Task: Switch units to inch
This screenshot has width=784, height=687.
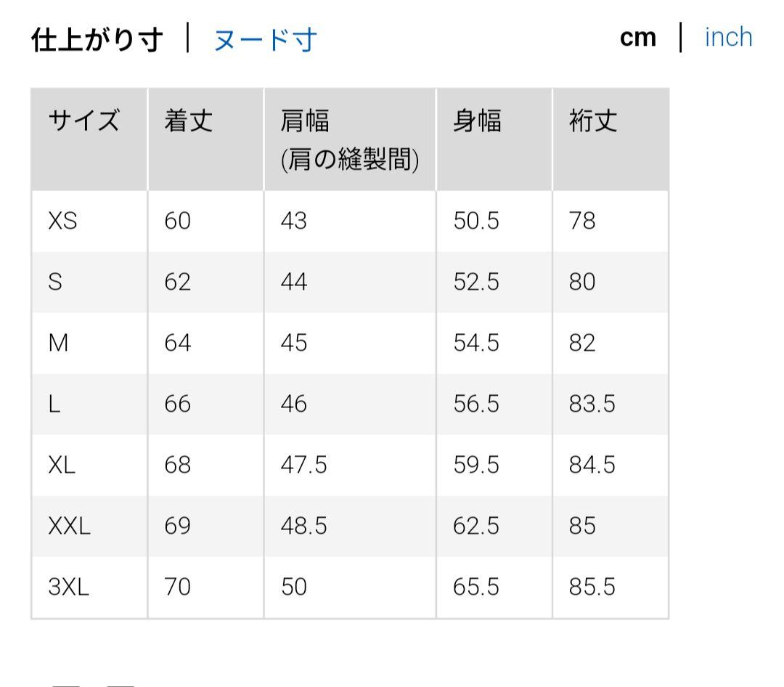Action: 728,37
